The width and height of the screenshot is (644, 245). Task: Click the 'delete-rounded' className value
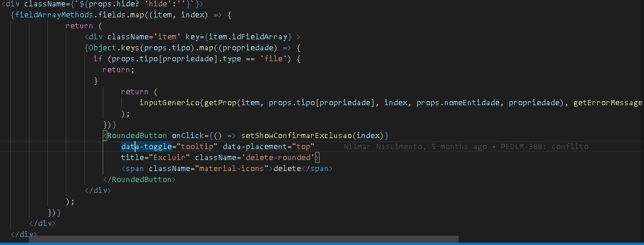pos(278,158)
